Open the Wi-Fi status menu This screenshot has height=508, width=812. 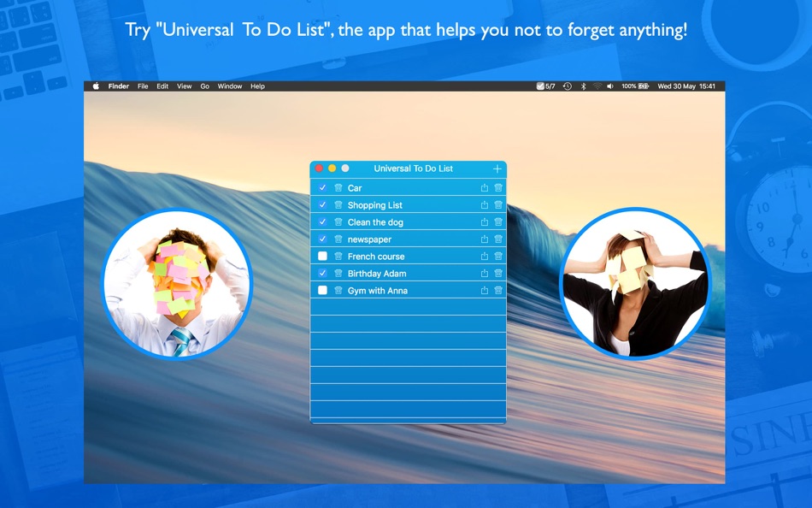tap(597, 86)
